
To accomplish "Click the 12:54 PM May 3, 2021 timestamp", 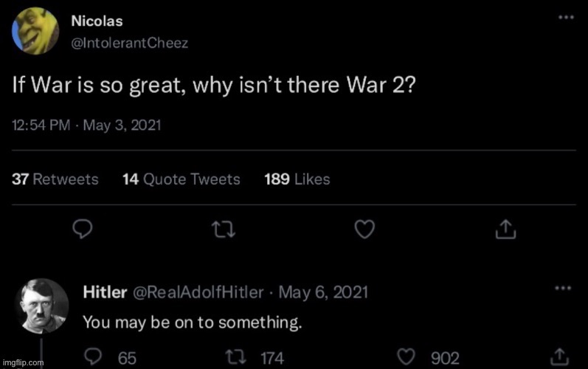I will (x=86, y=125).
